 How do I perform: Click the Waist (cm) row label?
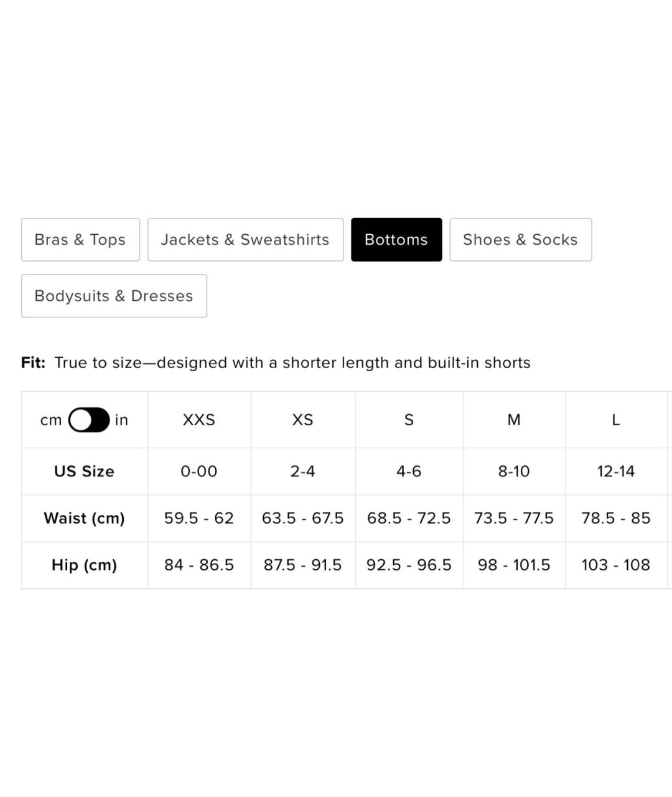click(x=85, y=518)
